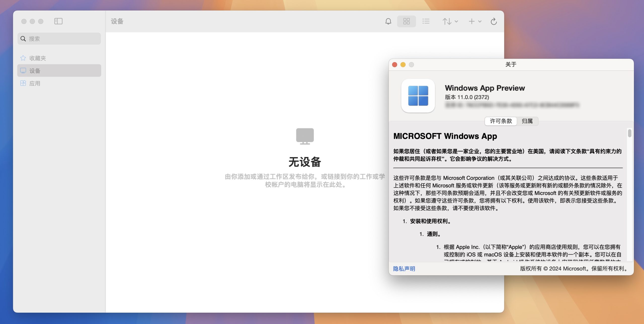The image size is (644, 324).
Task: Click the Windows App Preview logo
Action: point(418,96)
